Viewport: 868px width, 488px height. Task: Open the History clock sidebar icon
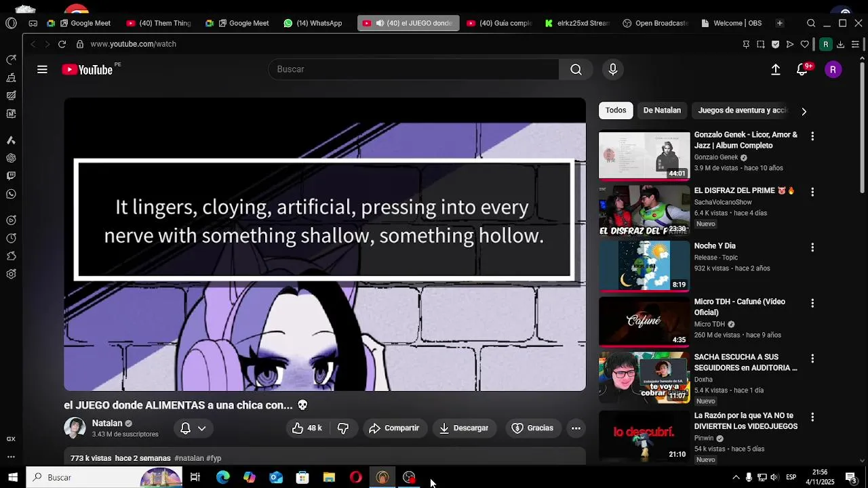tap(11, 239)
